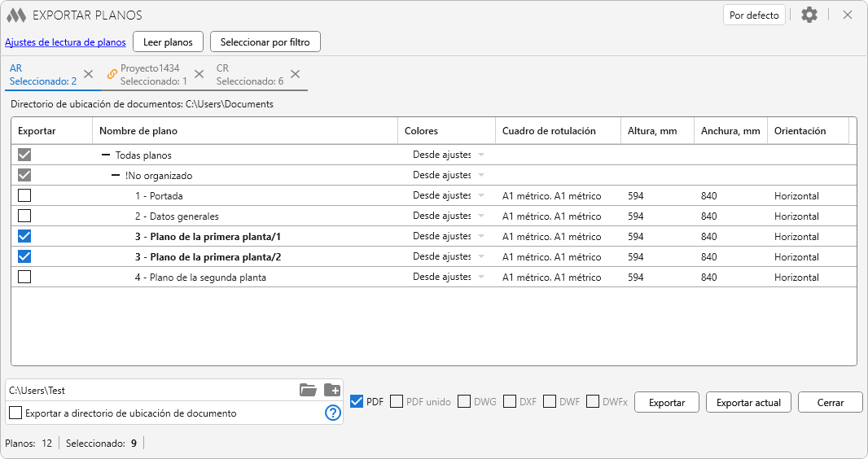Open the Ajustes de lectura de planos link
Screen dimensions: 868x459
tap(65, 42)
